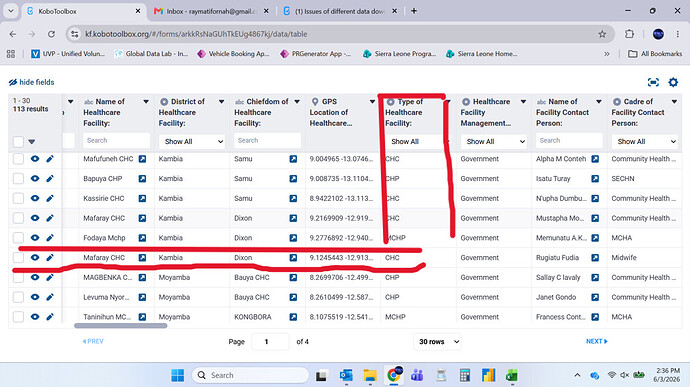
Task: Open Samu chiefdom arrow in Kassirie row
Action: coord(293,199)
